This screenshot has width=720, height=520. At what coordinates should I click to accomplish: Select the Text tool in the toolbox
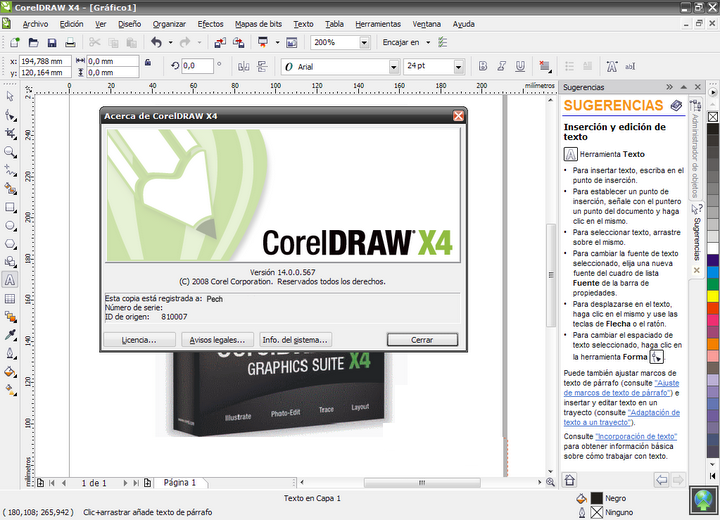click(10, 280)
